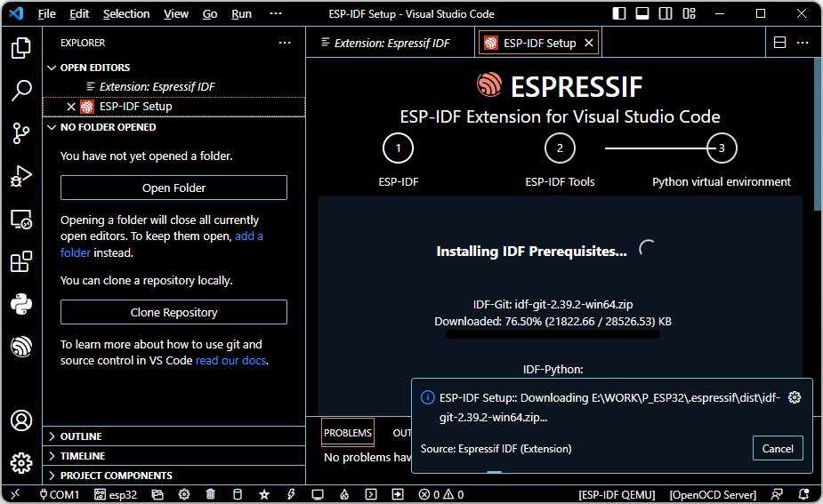Image resolution: width=823 pixels, height=504 pixels.
Task: Expand the Outline section
Action: tap(173, 436)
